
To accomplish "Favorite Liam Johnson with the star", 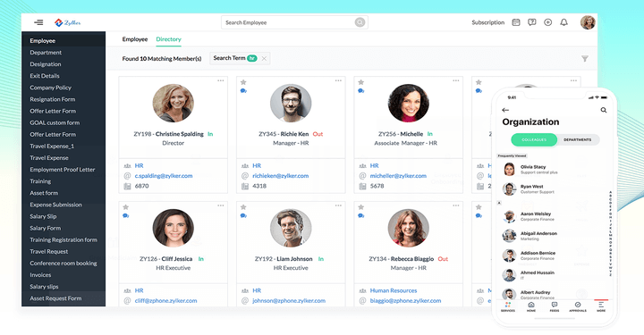I will (x=243, y=207).
